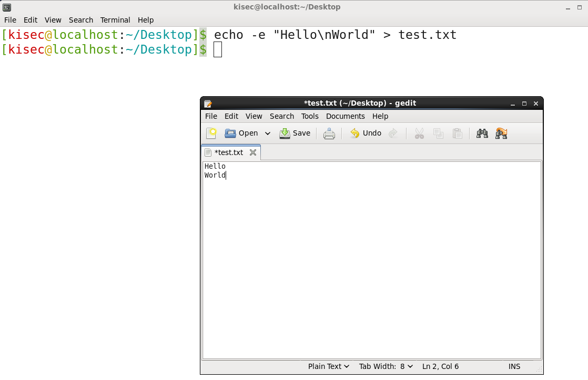This screenshot has height=380, width=588.
Task: Click Ln 2, Col 6 status text
Action: tap(440, 366)
